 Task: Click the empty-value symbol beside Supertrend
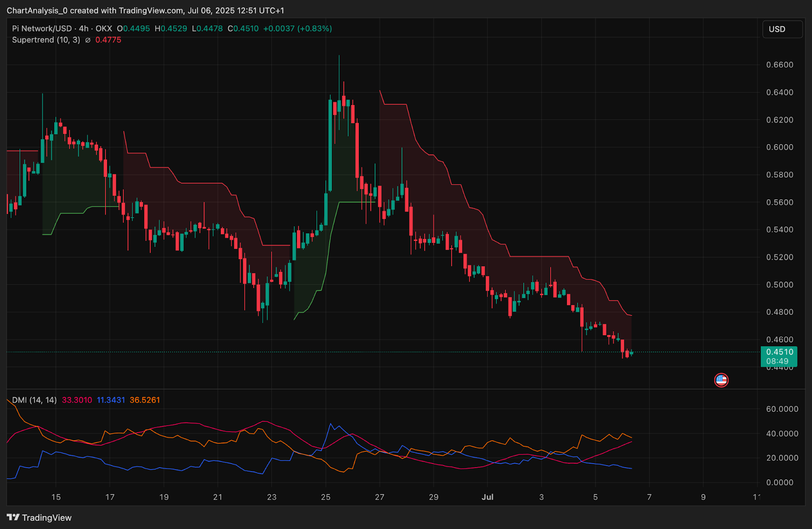(88, 40)
